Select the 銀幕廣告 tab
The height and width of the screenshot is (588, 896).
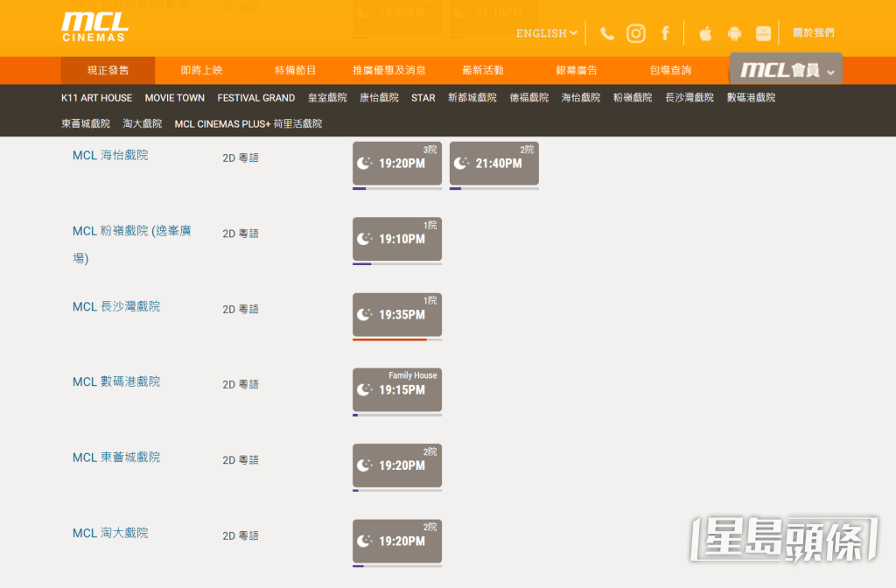pos(577,70)
